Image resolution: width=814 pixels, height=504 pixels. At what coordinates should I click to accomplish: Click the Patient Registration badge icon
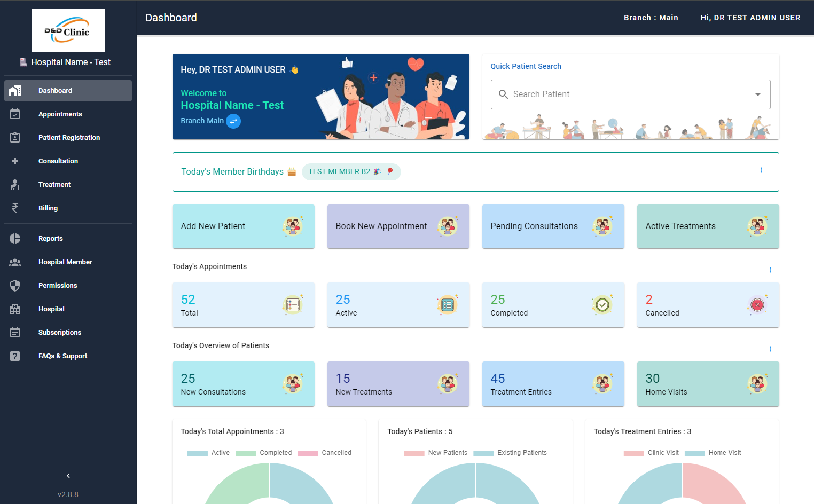(x=15, y=138)
